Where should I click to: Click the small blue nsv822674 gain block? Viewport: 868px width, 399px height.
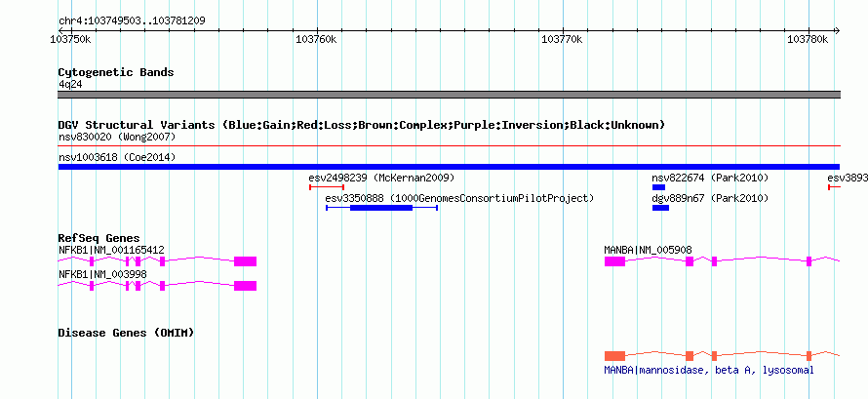658,187
